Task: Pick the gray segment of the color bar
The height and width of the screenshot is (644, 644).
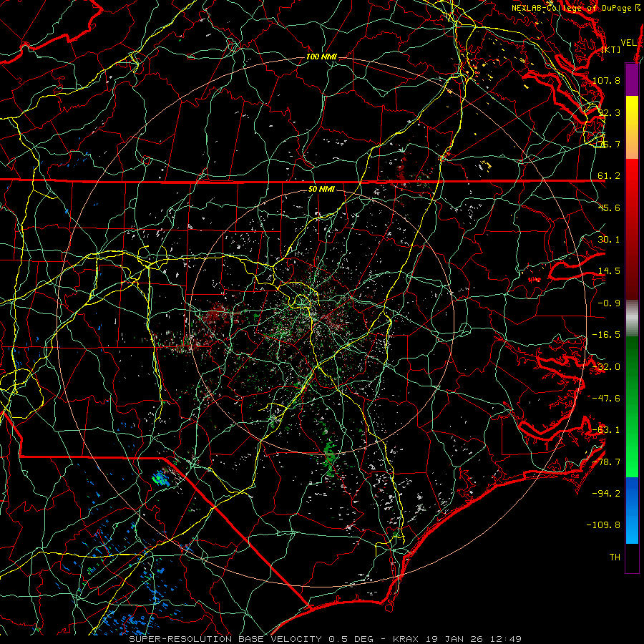Action: coord(632,318)
